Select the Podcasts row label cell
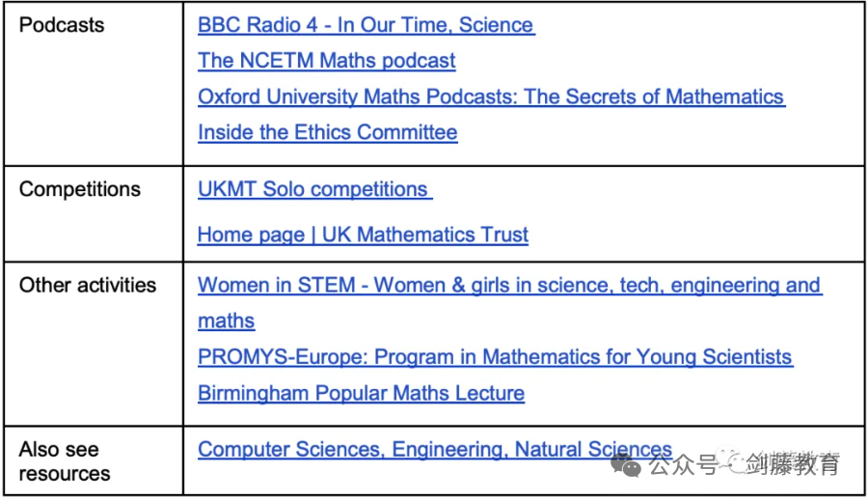 94,84
